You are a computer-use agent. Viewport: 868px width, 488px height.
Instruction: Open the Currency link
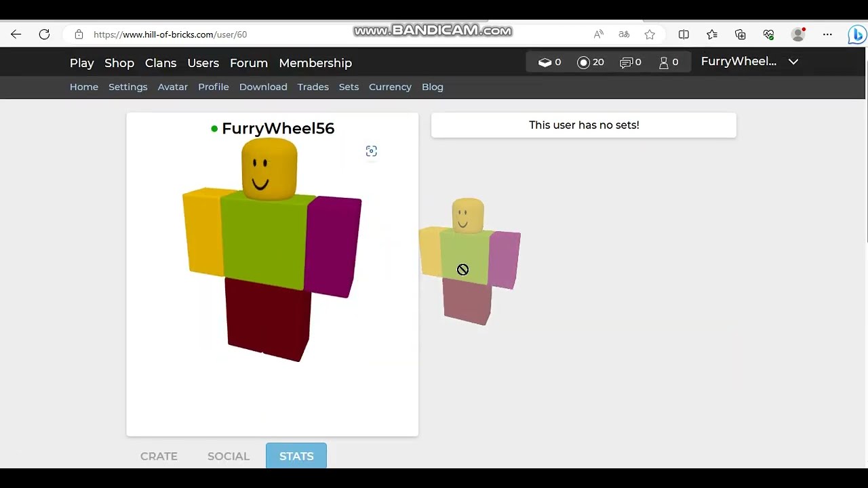point(390,87)
